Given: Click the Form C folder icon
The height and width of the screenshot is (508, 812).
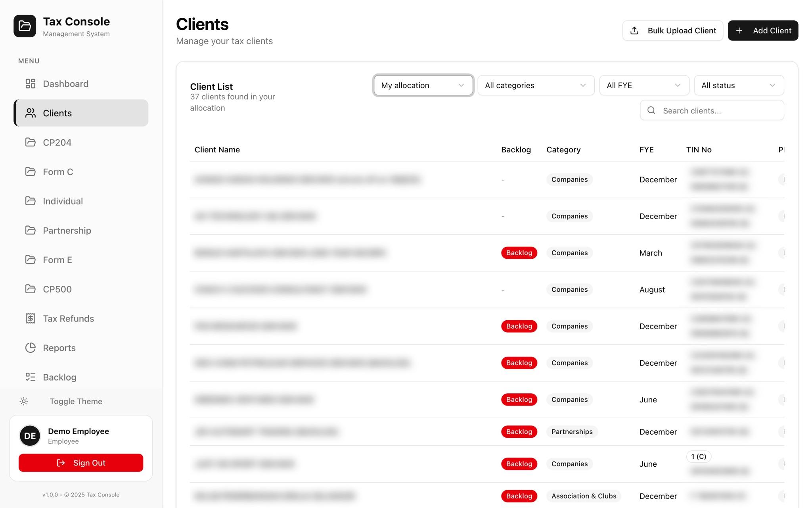Looking at the screenshot, I should click(31, 171).
